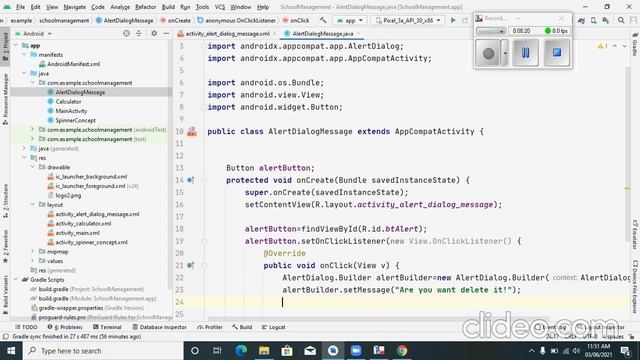Click class gutter icon on line 10
This screenshot has height=360, width=640.
pos(192,131)
